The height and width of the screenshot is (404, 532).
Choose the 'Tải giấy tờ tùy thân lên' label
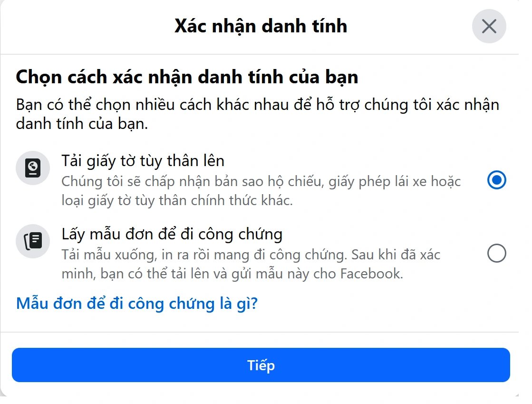tap(143, 161)
